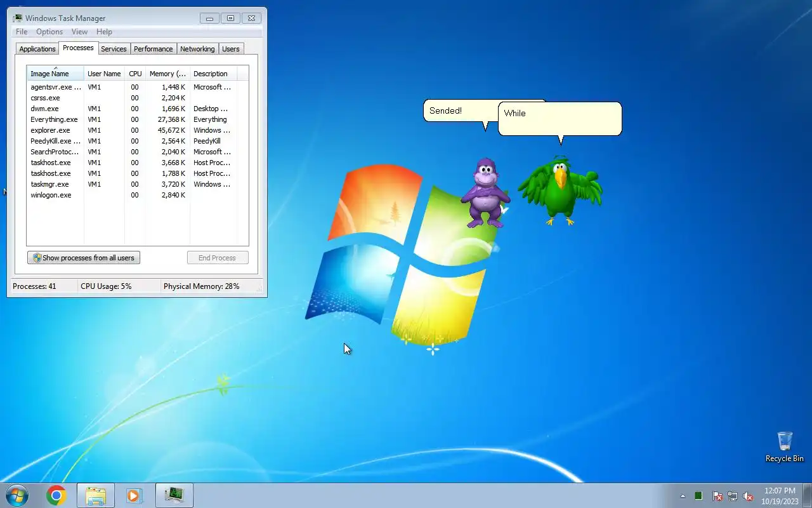The width and height of the screenshot is (812, 508).
Task: Switch to the Performance tab
Action: (x=153, y=49)
